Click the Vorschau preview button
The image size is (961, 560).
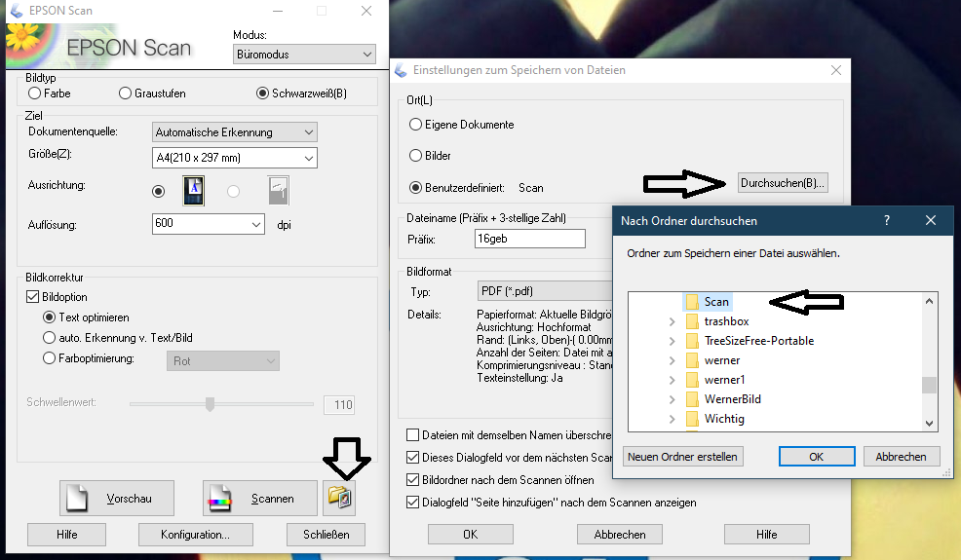click(x=117, y=498)
